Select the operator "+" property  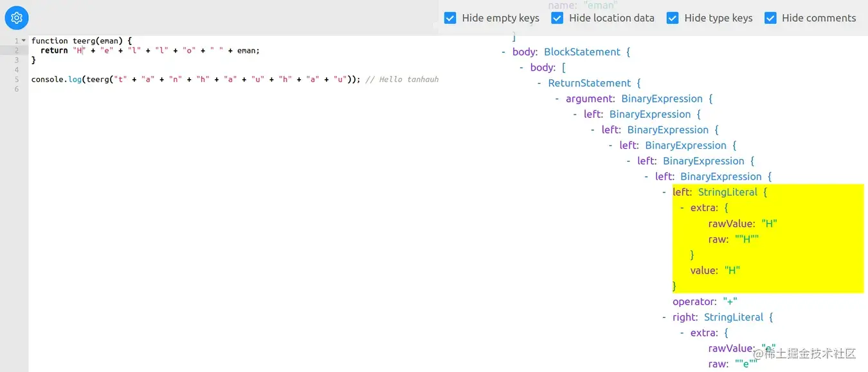[x=705, y=302]
